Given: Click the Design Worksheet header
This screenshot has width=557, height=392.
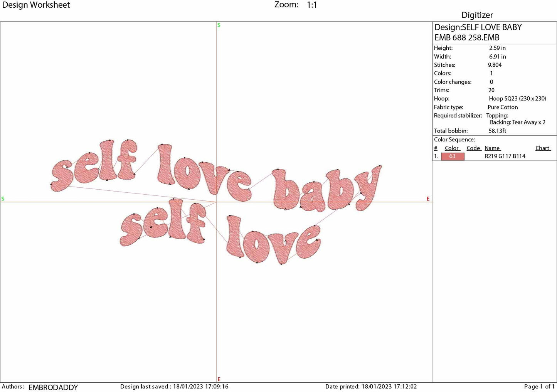Looking at the screenshot, I should click(x=37, y=5).
